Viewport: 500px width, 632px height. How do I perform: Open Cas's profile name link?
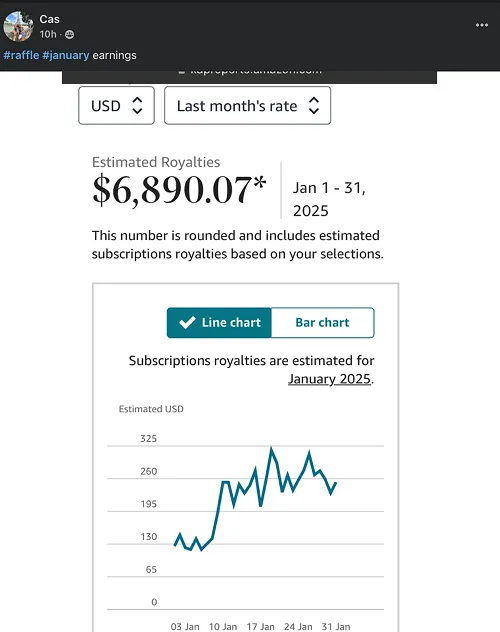tap(49, 19)
